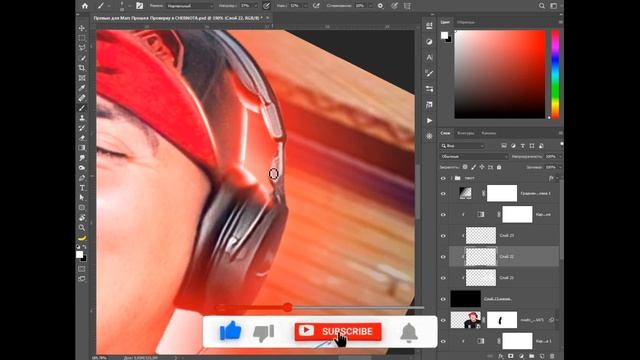Select the Path Selection arrow tool
This screenshot has height=360, width=640.
tap(82, 198)
